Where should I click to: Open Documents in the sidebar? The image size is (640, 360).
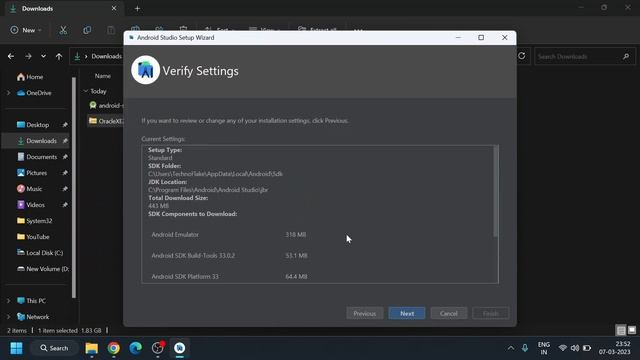coord(37,157)
